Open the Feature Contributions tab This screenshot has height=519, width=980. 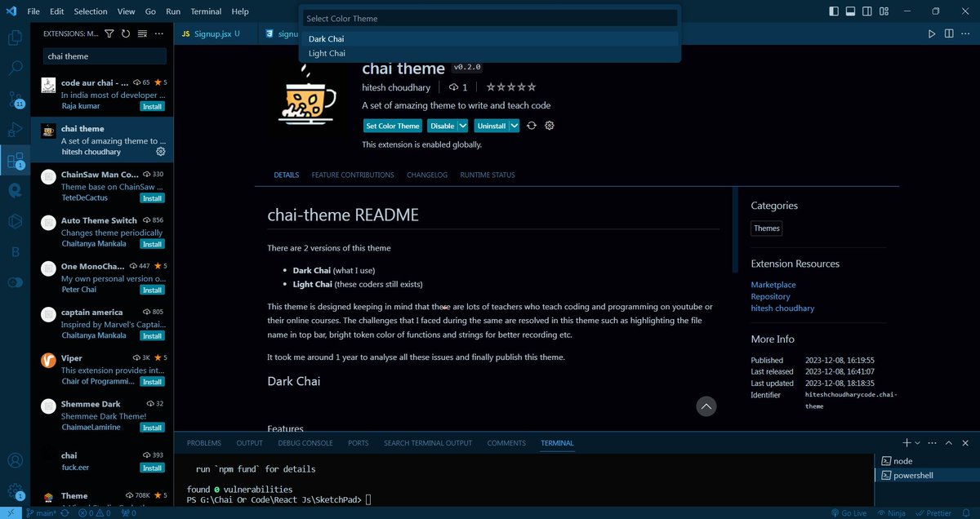pos(353,175)
